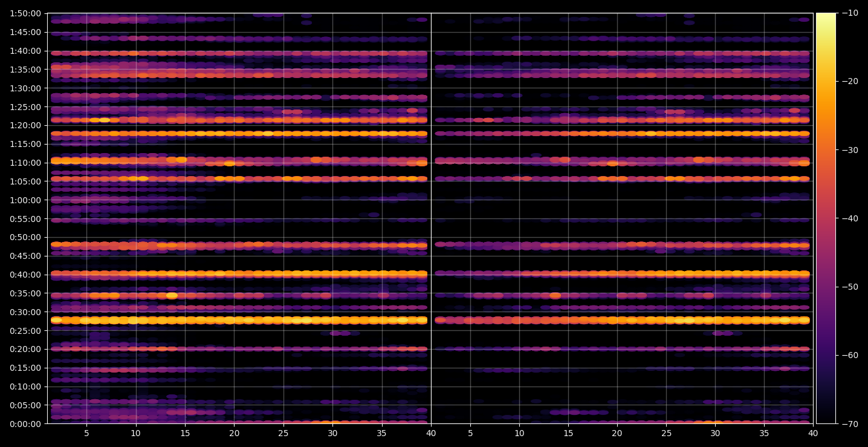Image resolution: width=868 pixels, height=447 pixels.
Task: Select x-axis label 10 of right spectrogram panel
Action: click(x=519, y=433)
